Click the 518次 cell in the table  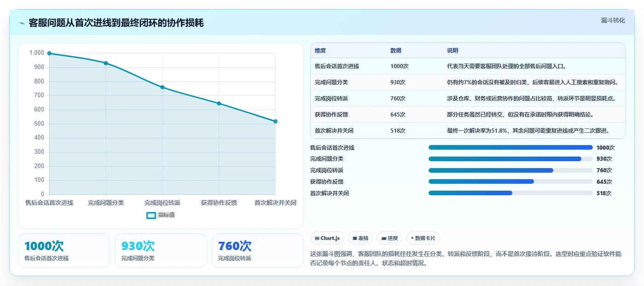tap(398, 131)
